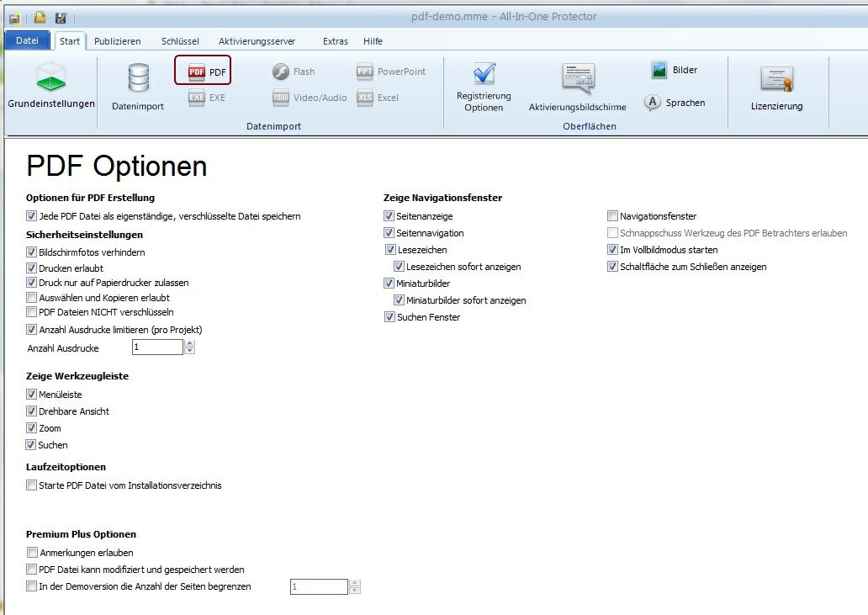Image resolution: width=868 pixels, height=615 pixels.
Task: Select the EXE import icon
Action: (x=197, y=98)
